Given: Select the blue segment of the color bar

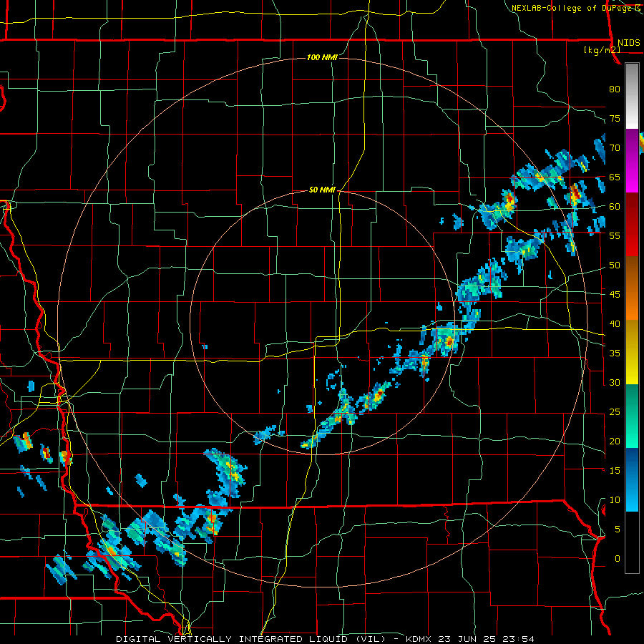Looking at the screenshot, I should pos(632,479).
